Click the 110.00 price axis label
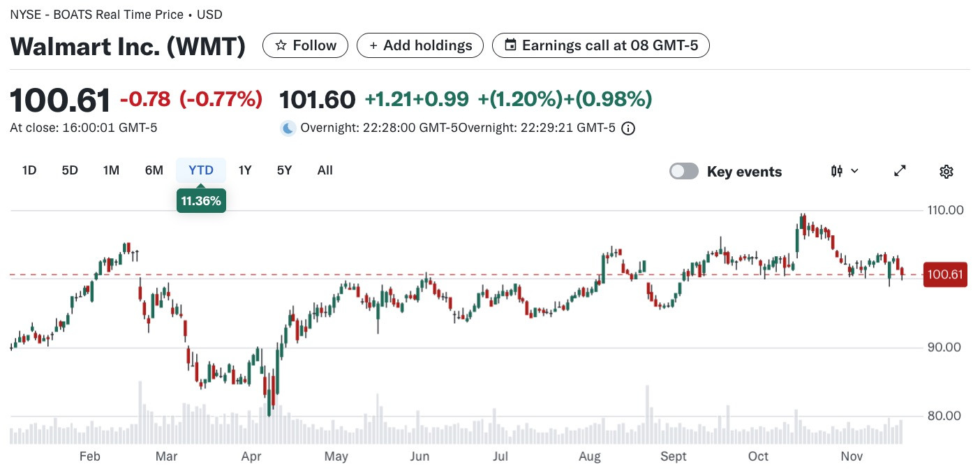The height and width of the screenshot is (476, 980). pyautogui.click(x=944, y=209)
